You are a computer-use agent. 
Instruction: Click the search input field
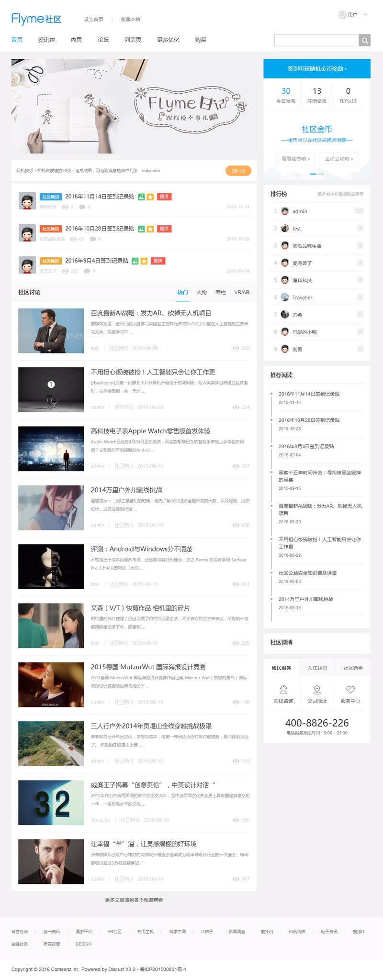click(316, 40)
